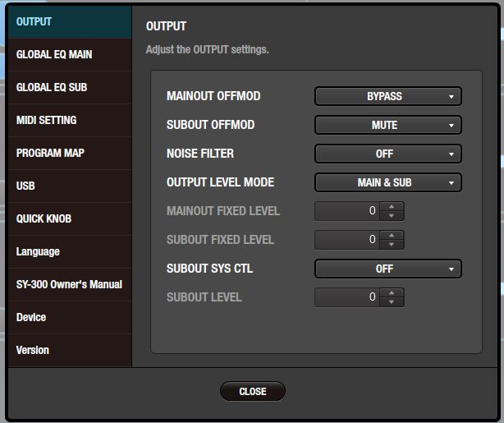Increase SUBOUT FIXED LEVEL with up arrow
This screenshot has height=423, width=504.
[392, 235]
